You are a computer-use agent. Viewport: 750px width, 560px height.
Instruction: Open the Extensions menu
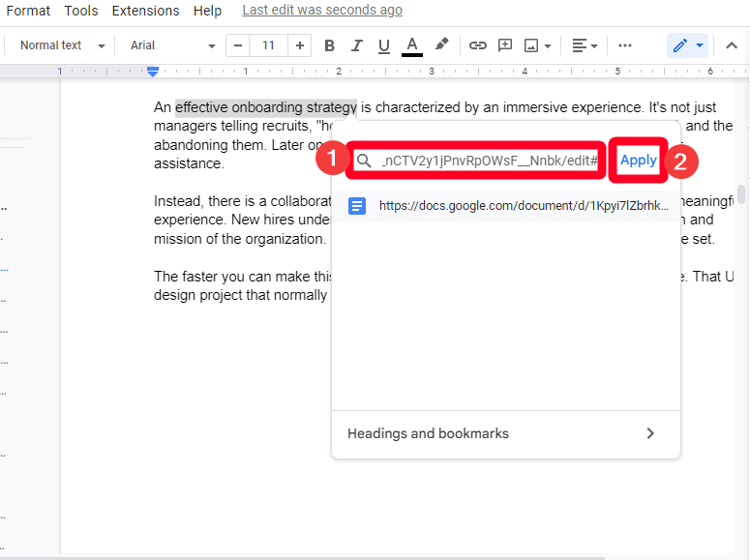pyautogui.click(x=145, y=11)
